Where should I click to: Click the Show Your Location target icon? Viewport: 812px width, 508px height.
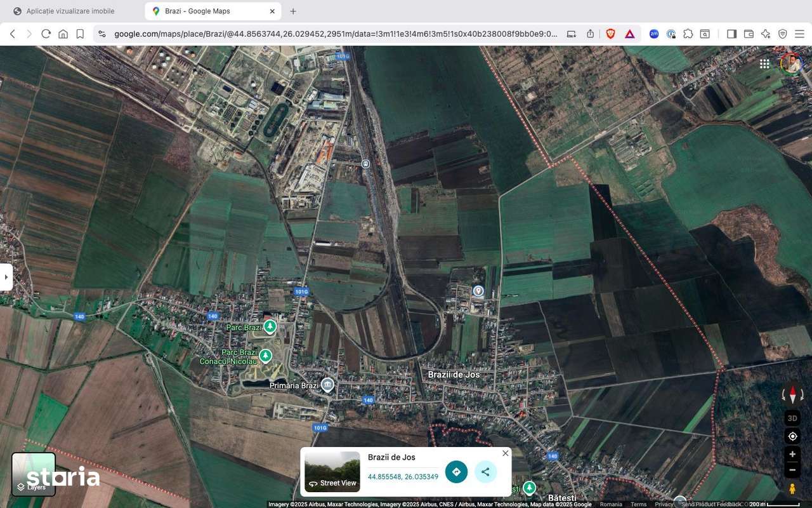792,436
